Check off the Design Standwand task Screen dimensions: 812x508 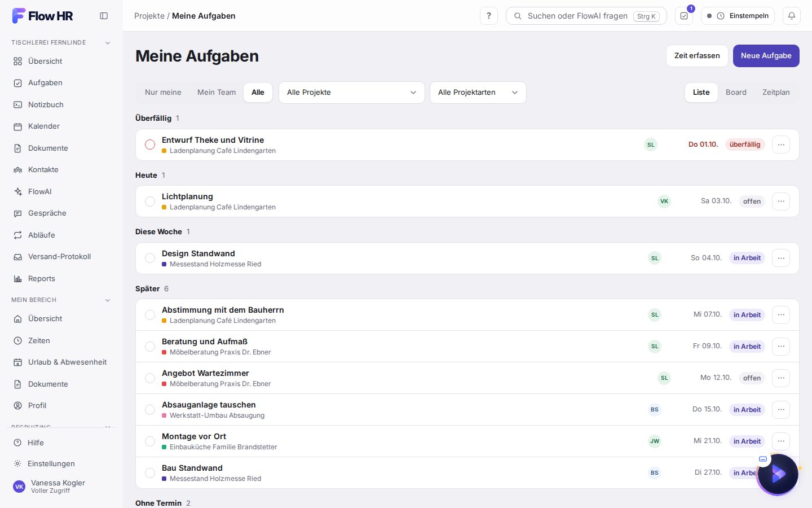coord(150,258)
